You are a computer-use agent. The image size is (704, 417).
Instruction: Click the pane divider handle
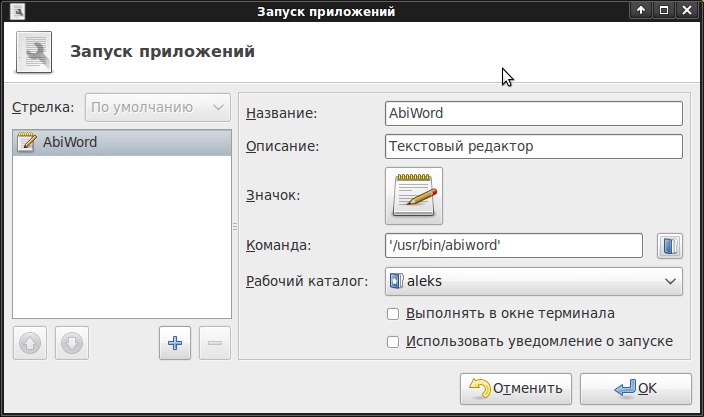(235, 227)
